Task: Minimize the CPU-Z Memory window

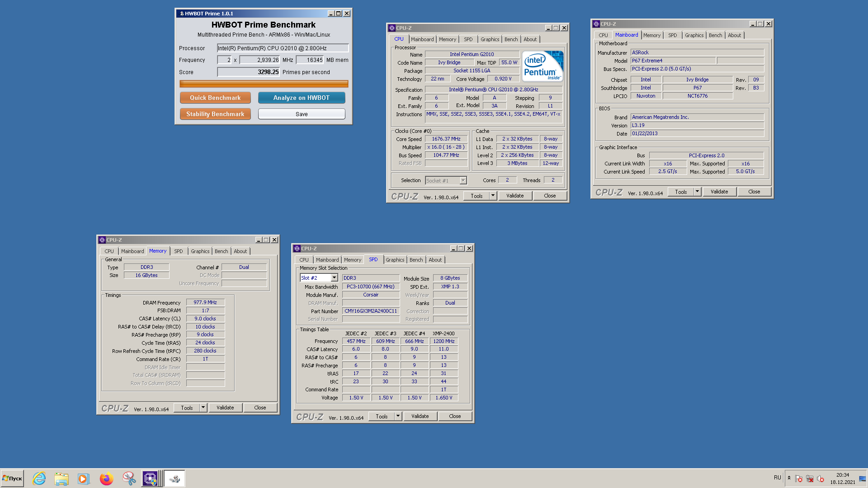Action: pyautogui.click(x=258, y=240)
